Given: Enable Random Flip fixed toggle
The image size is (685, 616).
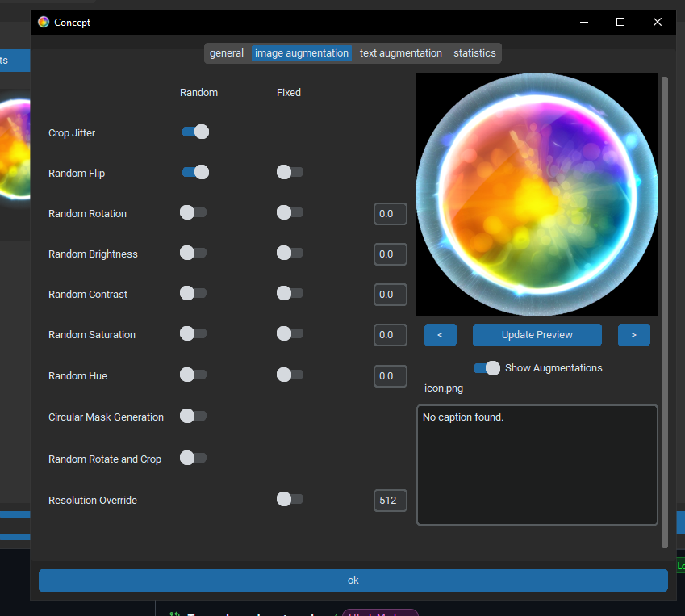Looking at the screenshot, I should point(290,172).
